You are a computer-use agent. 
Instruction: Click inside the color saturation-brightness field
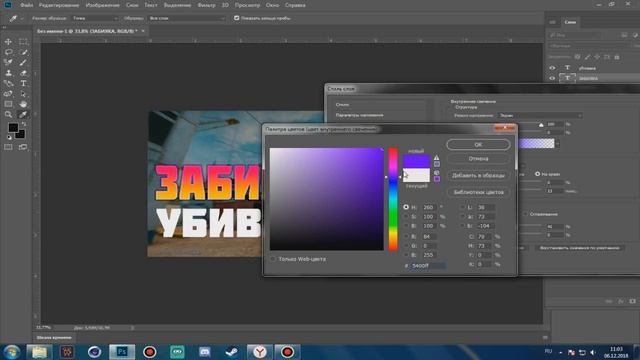pyautogui.click(x=327, y=199)
